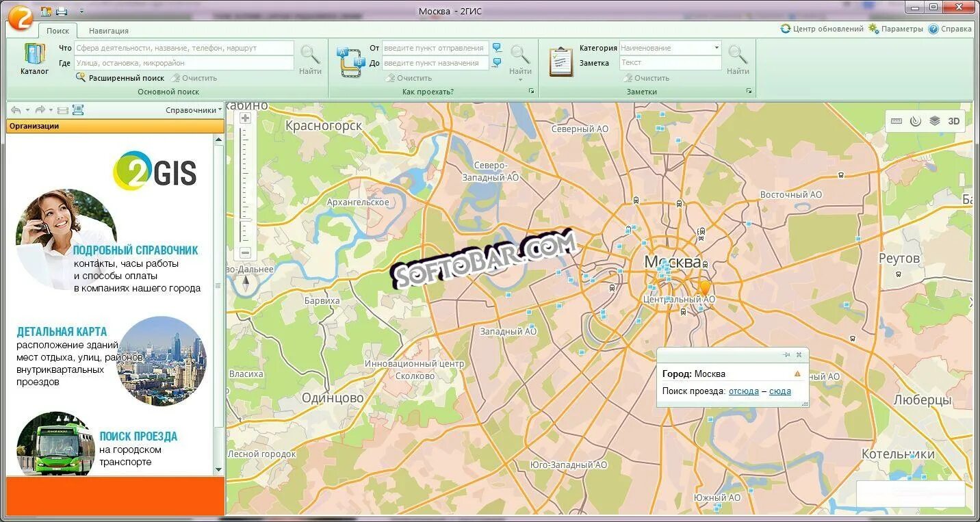
Task: Open quick access toolbar customize arrow
Action: (x=81, y=12)
